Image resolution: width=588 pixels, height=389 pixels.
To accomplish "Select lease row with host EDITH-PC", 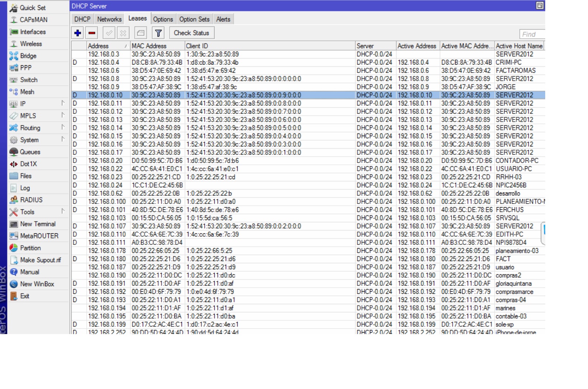I will point(308,234).
